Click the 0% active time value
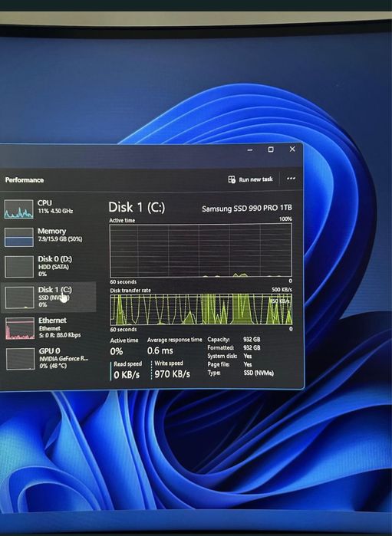 pos(117,351)
